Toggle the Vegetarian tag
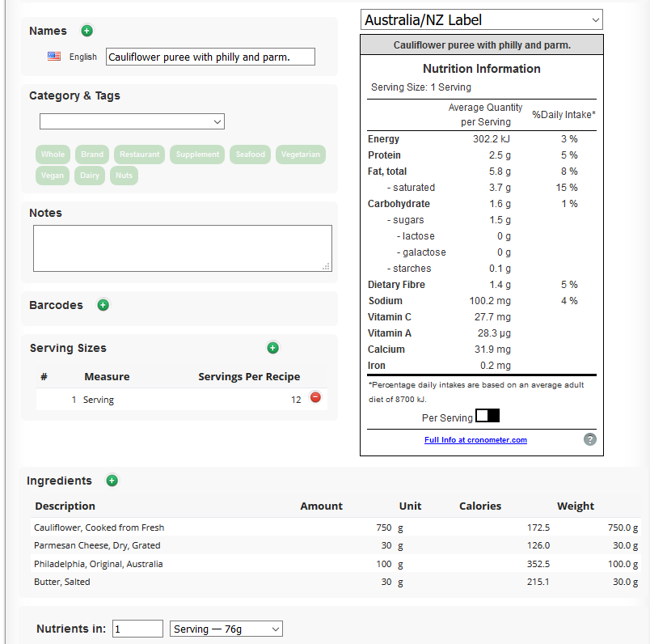Image resolution: width=650 pixels, height=644 pixels. 301,155
